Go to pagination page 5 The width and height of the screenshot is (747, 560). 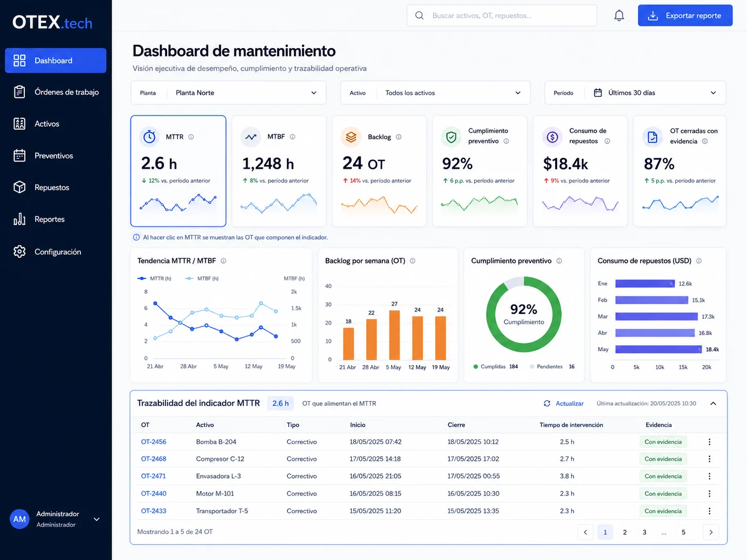(x=684, y=532)
